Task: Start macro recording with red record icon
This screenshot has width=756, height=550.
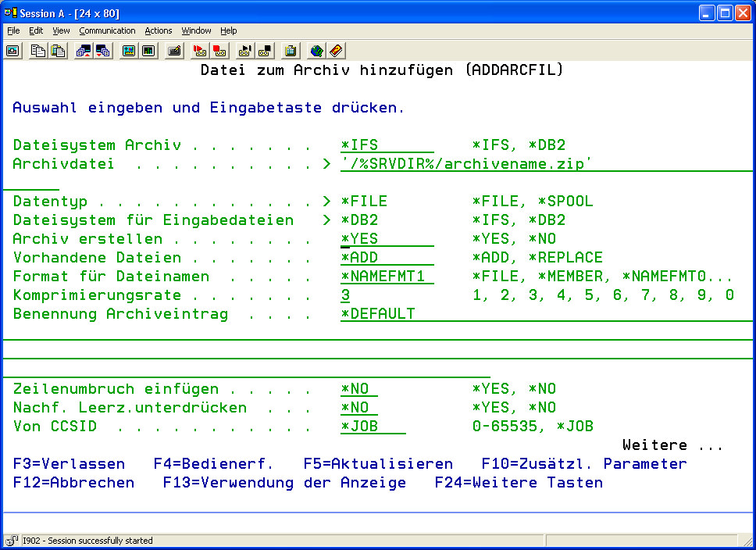Action: click(x=200, y=51)
